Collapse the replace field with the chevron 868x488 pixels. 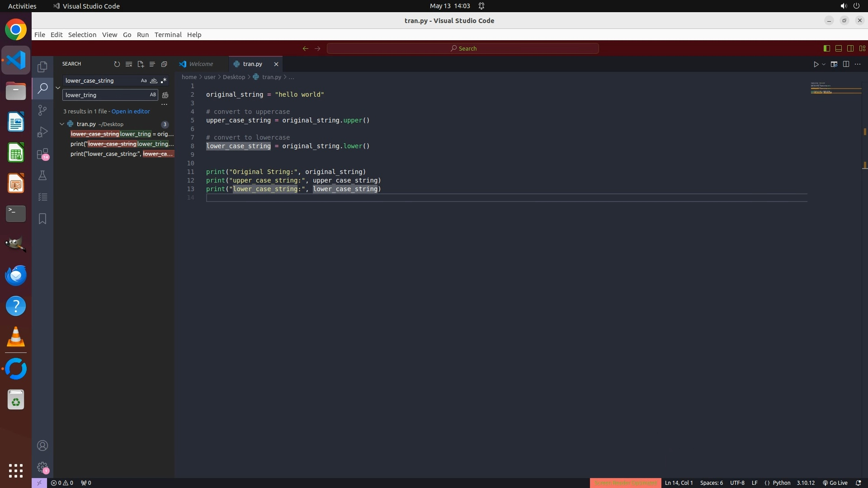pyautogui.click(x=58, y=88)
